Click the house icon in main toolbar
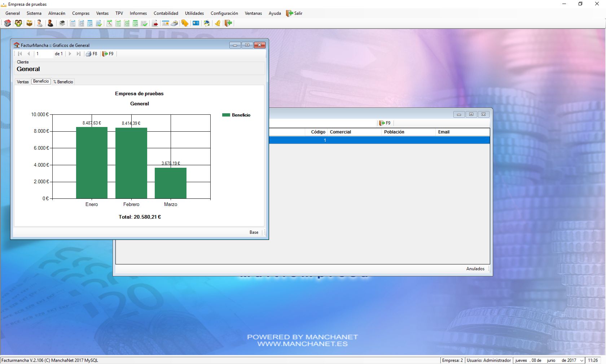The height and width of the screenshot is (364, 606). tap(8, 23)
